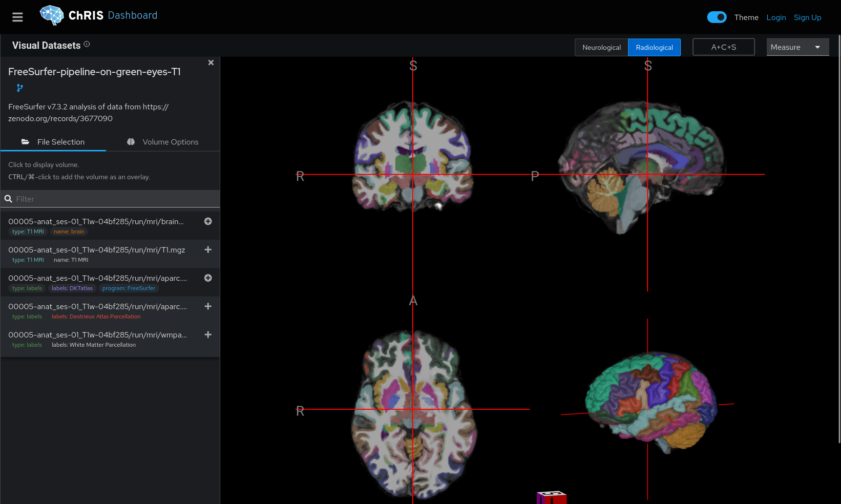Image resolution: width=841 pixels, height=504 pixels.
Task: Add T1.mgz volume with its plus icon
Action: tap(208, 250)
